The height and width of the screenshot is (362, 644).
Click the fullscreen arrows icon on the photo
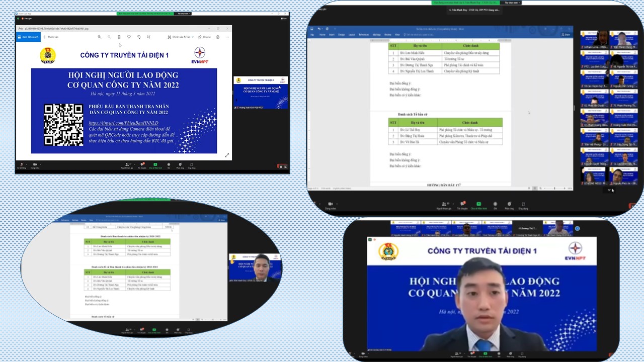tap(226, 155)
